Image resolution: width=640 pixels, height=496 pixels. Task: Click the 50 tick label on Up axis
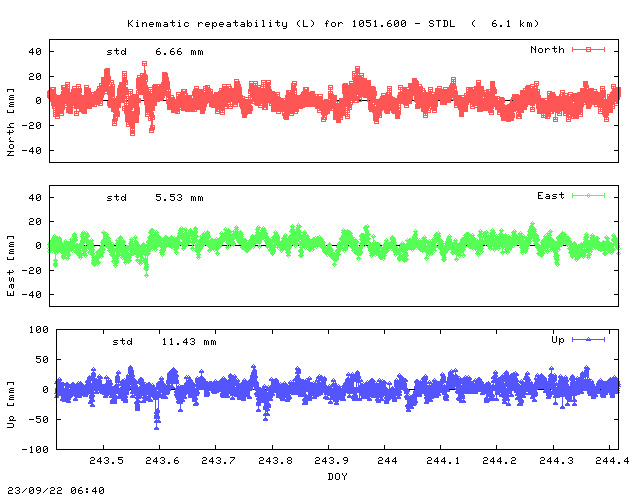(42, 360)
